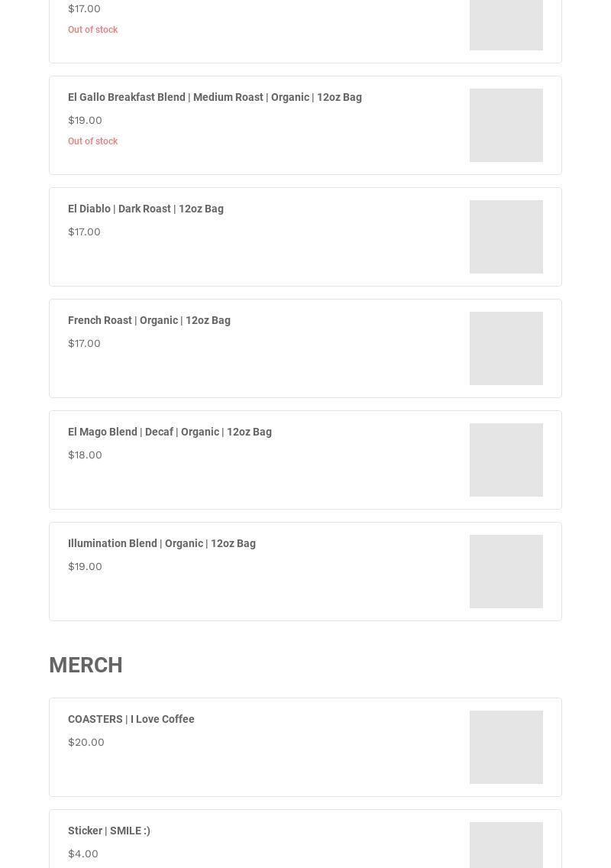Viewport: 611px width, 868px height.
Task: Select the El Mago Blend thumbnail
Action: [506, 460]
